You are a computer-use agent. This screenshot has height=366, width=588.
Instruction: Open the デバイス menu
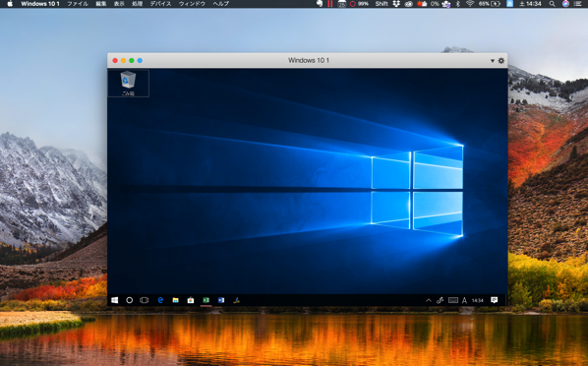point(160,4)
